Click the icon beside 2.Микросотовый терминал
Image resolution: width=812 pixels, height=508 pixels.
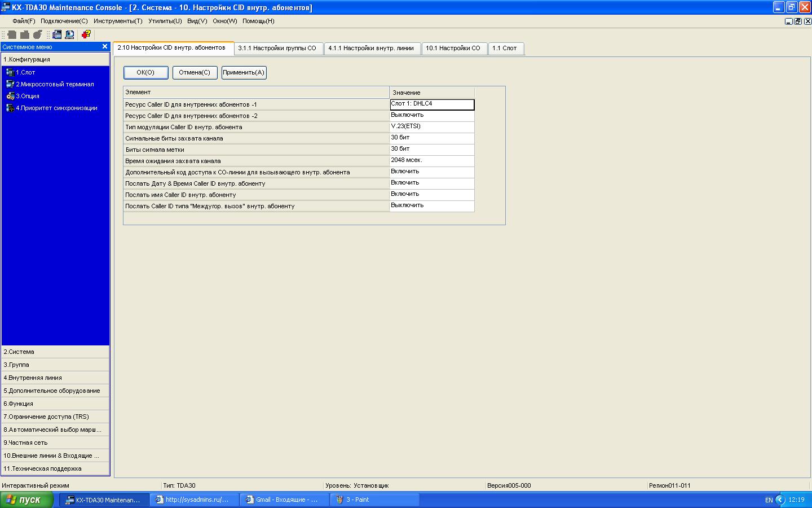[10, 84]
